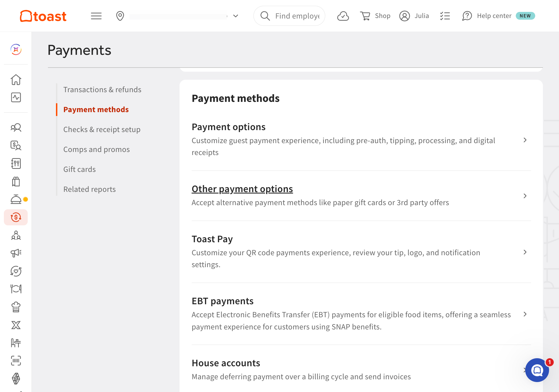Open the Toast Pay heading
This screenshot has height=392, width=559.
coord(212,239)
